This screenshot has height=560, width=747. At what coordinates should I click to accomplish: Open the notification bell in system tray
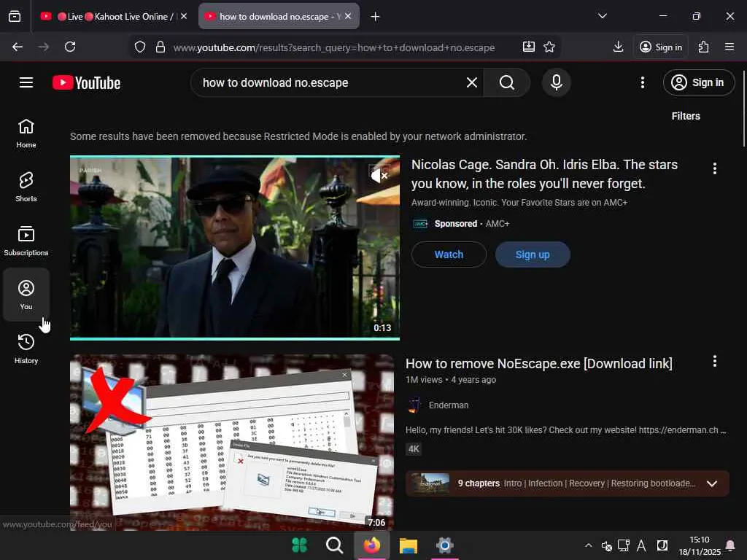tap(729, 545)
